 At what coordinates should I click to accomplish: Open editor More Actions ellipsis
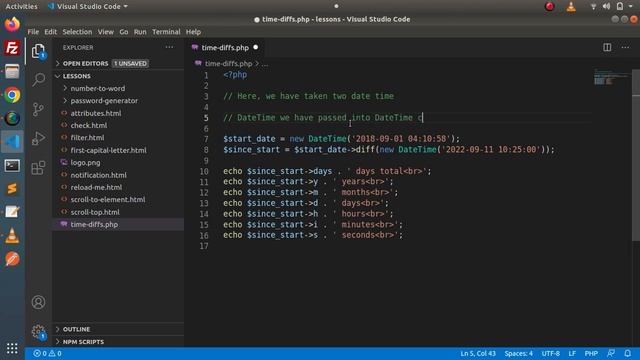coord(625,47)
